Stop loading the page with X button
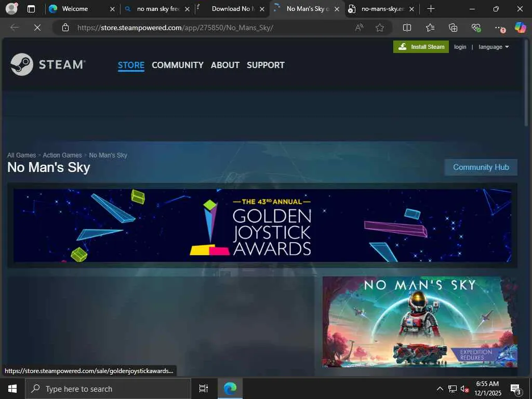Image resolution: width=532 pixels, height=399 pixels. pos(37,28)
